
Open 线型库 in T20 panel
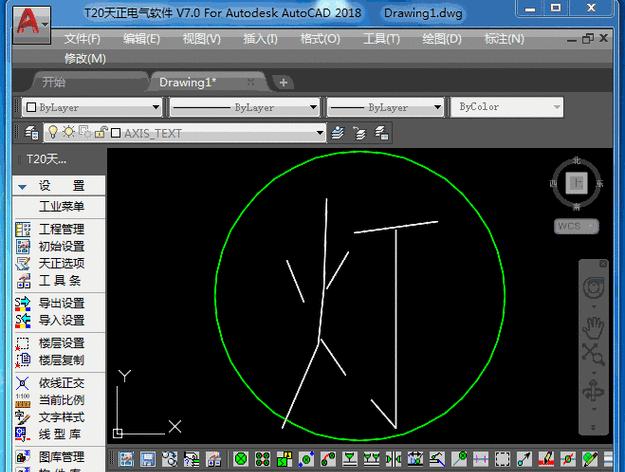click(x=60, y=434)
